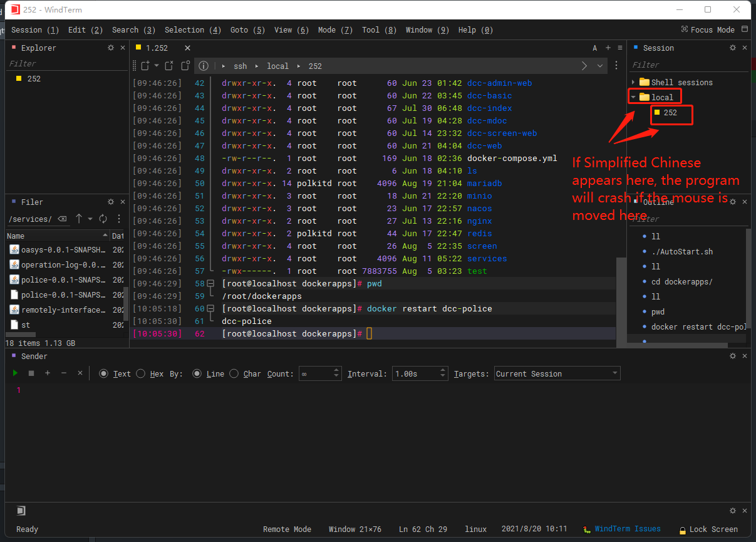
Task: Close the Filer pane
Action: [x=123, y=202]
